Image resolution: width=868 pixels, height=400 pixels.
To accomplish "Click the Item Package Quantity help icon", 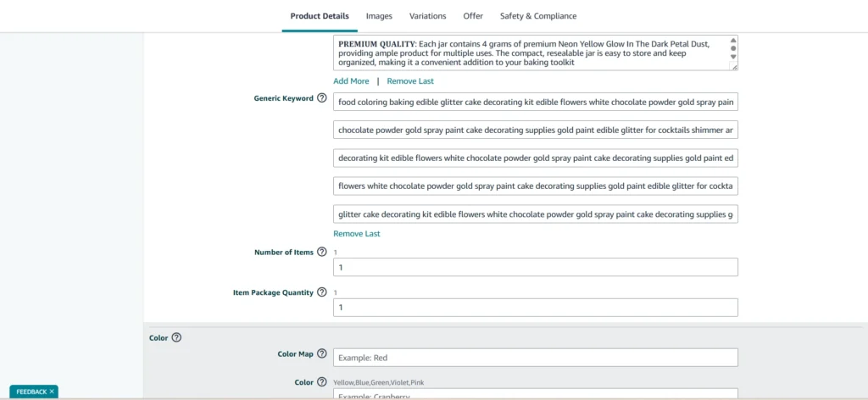I will pos(322,292).
